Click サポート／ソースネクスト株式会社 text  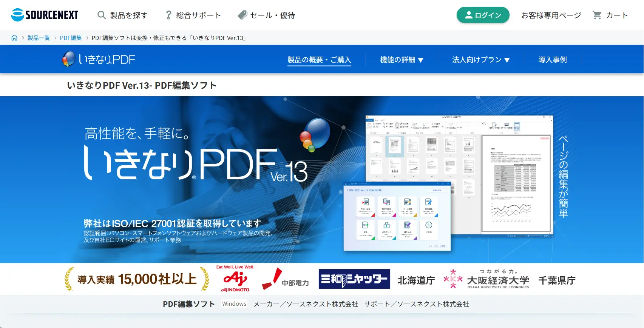click(417, 304)
